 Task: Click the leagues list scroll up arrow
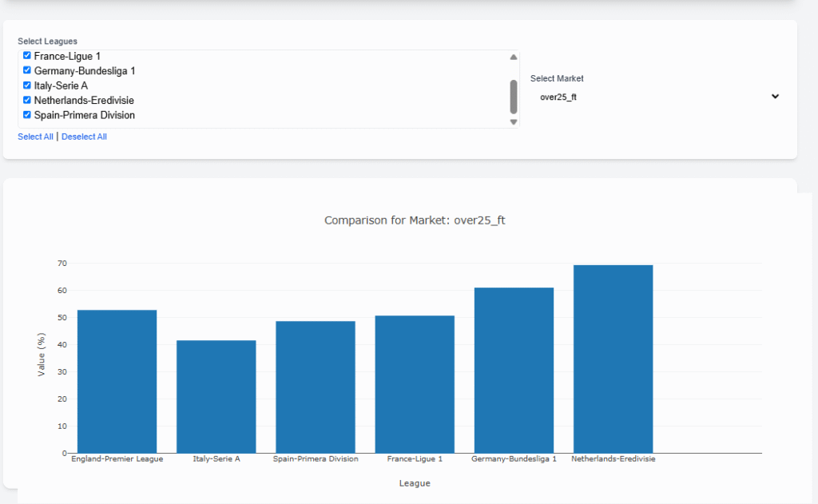tap(514, 57)
